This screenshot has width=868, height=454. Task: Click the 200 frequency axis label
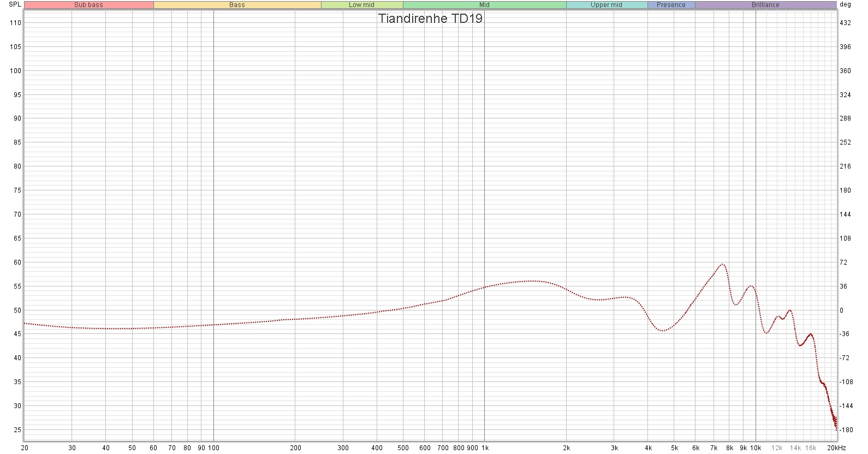click(x=295, y=448)
